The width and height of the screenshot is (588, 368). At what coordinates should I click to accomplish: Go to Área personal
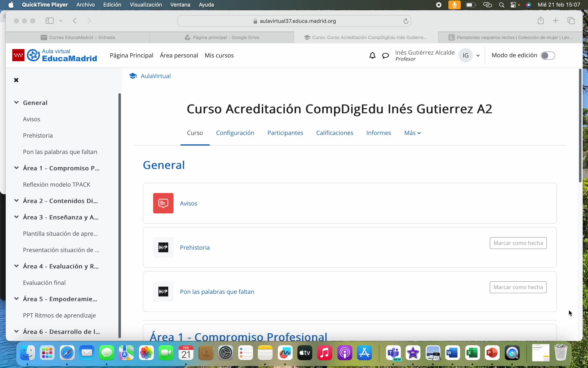(x=179, y=55)
